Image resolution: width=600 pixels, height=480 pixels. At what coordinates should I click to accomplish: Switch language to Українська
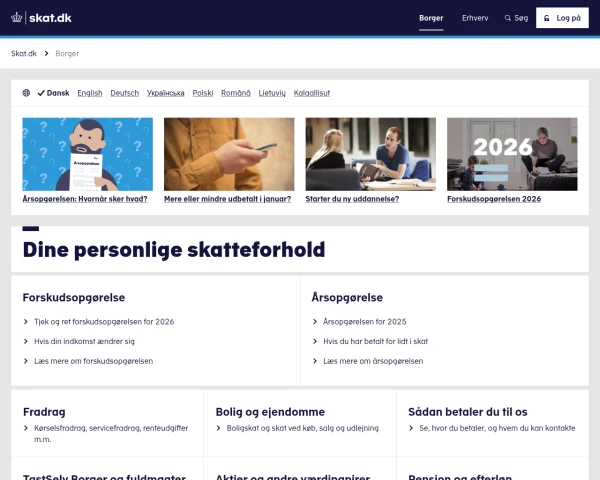(x=165, y=93)
